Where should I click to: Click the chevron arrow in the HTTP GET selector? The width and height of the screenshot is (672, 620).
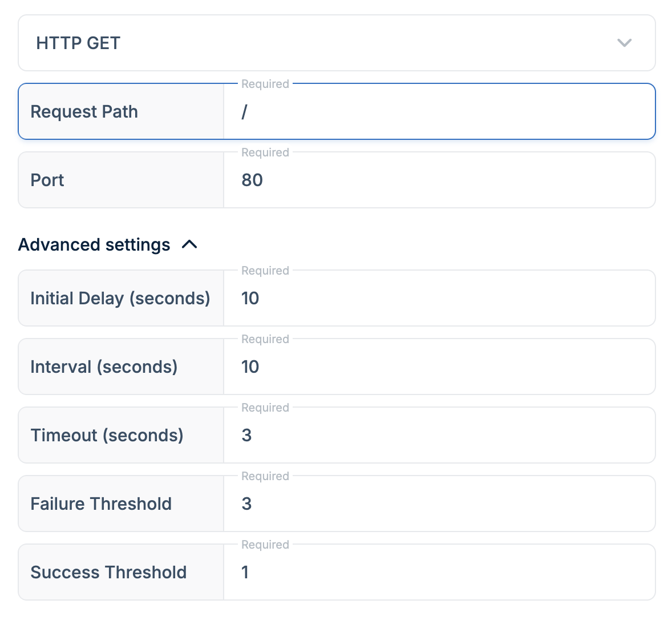tap(625, 43)
